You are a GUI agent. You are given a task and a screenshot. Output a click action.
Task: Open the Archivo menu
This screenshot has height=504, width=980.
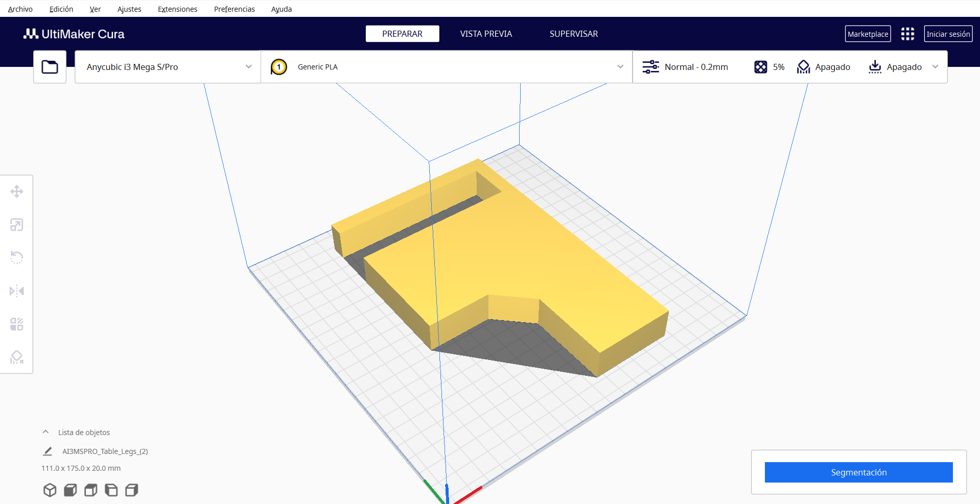(x=20, y=9)
